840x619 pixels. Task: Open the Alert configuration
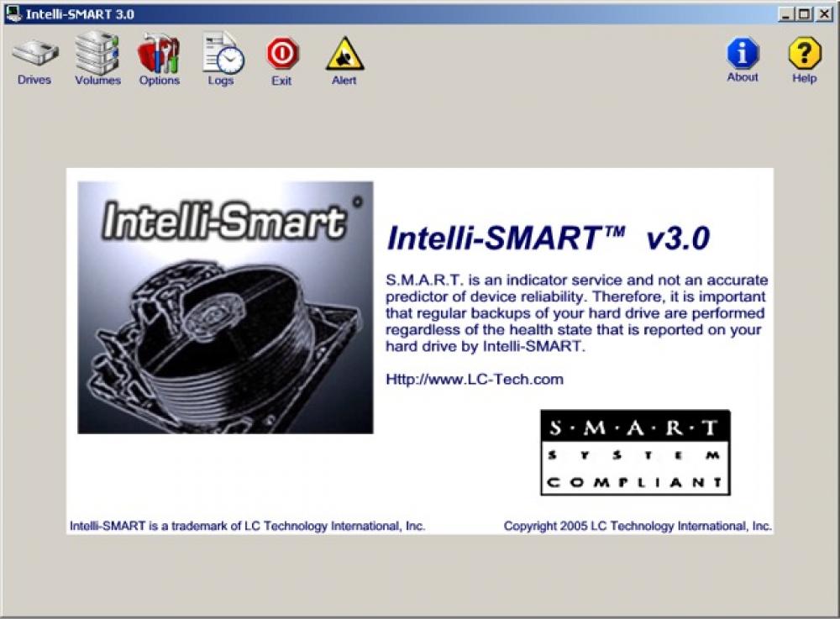(x=343, y=55)
